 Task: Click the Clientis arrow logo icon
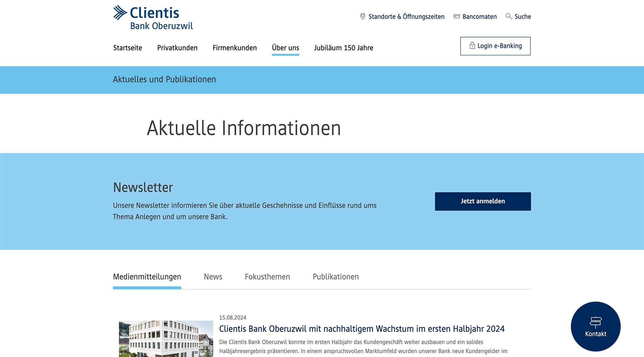120,13
